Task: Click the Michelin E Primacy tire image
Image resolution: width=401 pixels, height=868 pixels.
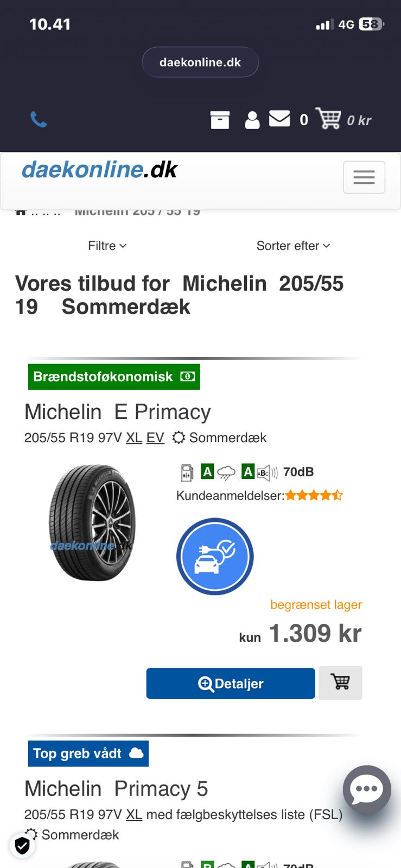Action: [x=92, y=522]
